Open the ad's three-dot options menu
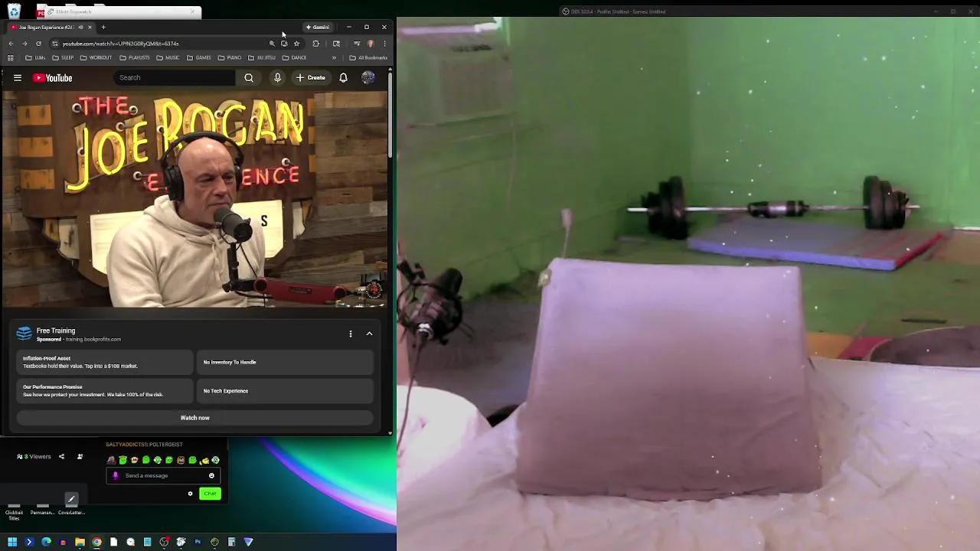 click(351, 334)
